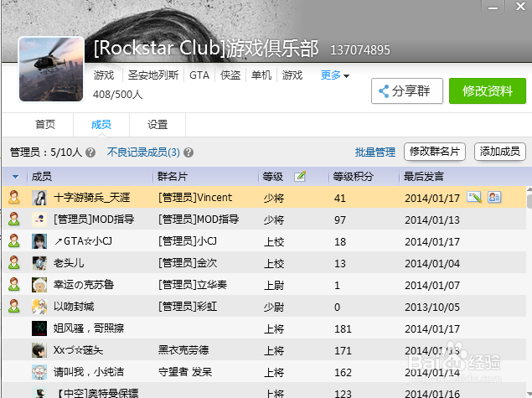Screen dimensions: 532x398
Task: Click the 修改群名片 button
Action: pos(435,152)
